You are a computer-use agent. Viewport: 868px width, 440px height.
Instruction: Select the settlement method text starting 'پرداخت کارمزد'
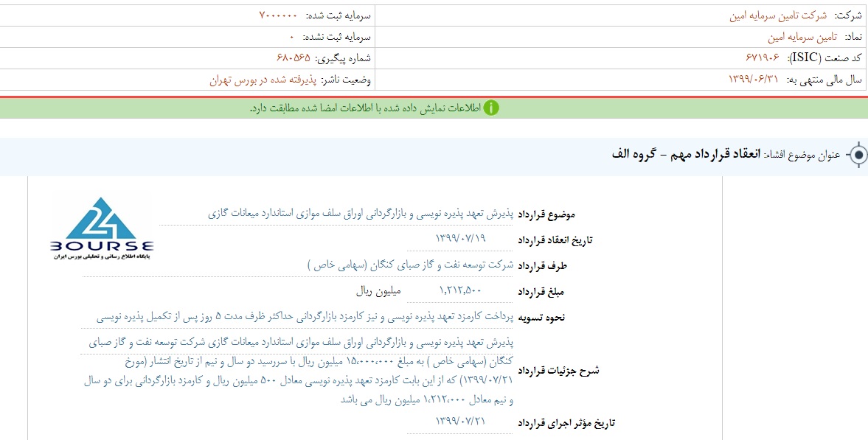coord(305,318)
